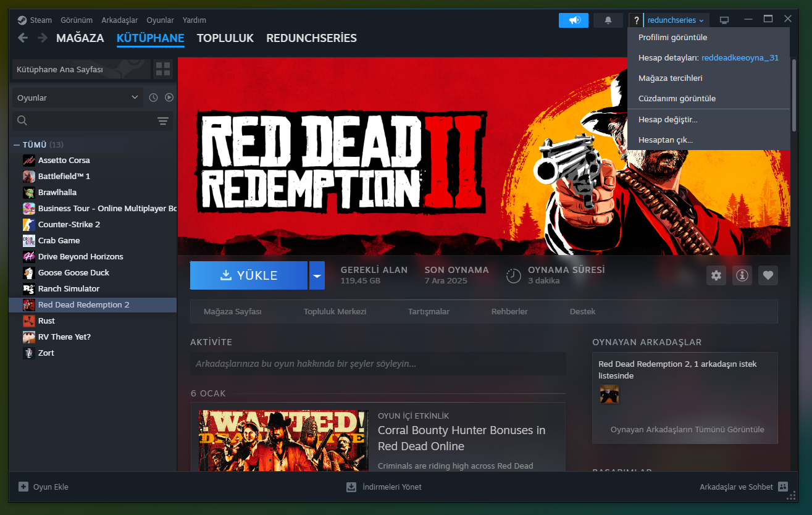Go forward with the right arrow
This screenshot has height=515, width=812.
[x=43, y=38]
